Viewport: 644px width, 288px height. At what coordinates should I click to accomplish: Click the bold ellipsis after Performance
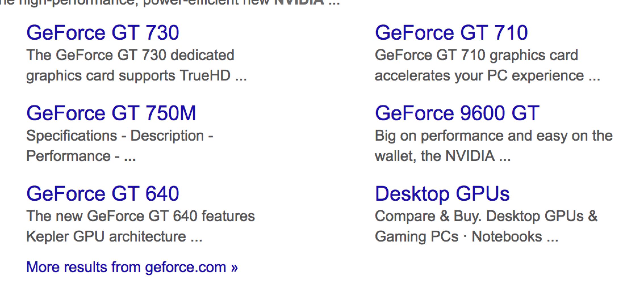[x=130, y=156]
